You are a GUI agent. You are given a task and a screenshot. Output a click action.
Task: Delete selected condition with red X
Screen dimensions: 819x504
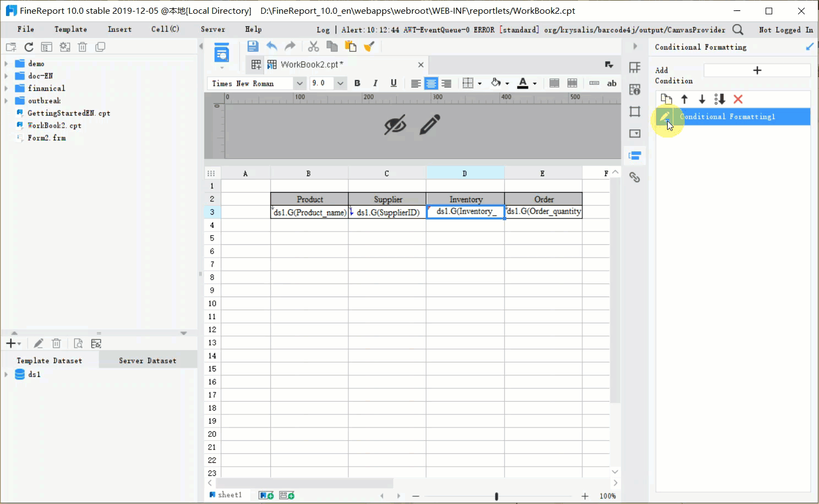coord(738,99)
